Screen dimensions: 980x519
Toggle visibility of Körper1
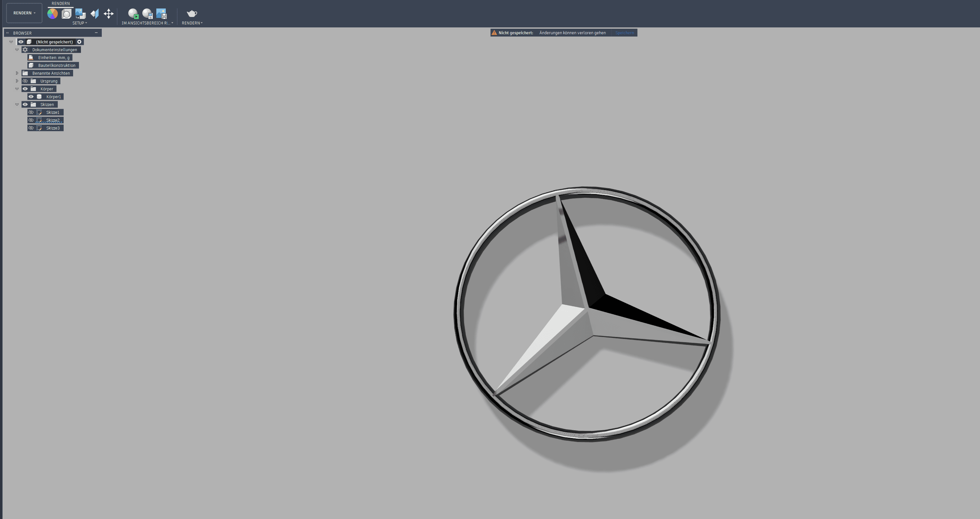click(31, 97)
